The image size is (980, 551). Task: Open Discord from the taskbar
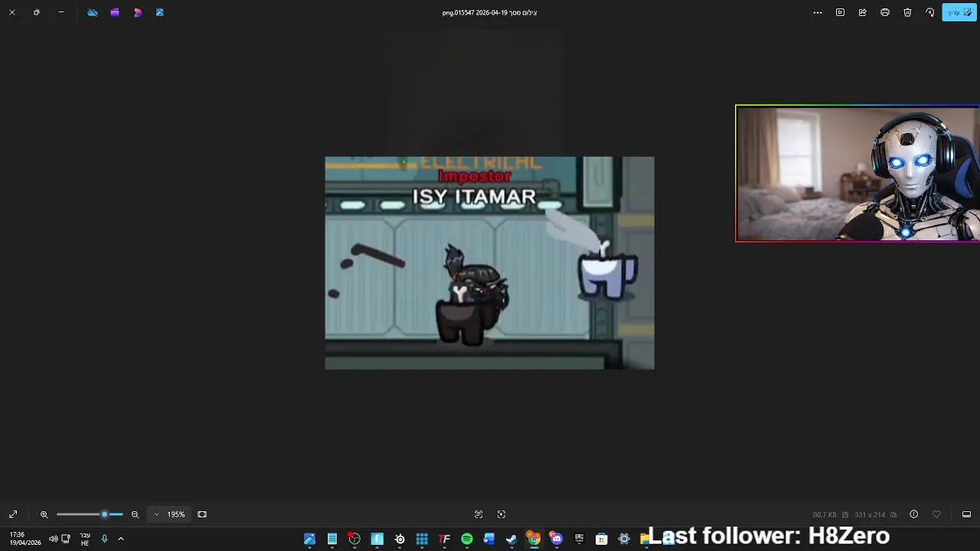point(556,539)
